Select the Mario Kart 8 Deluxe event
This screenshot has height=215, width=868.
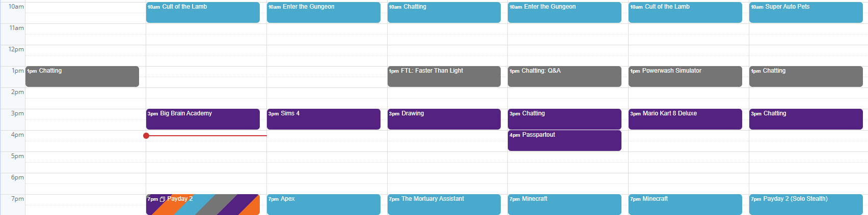point(685,119)
